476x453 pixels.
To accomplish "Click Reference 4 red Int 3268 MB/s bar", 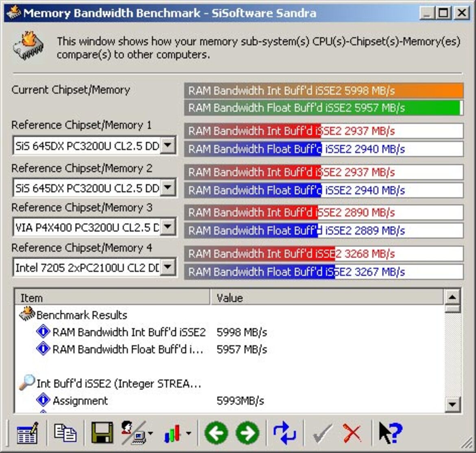I will 323,254.
